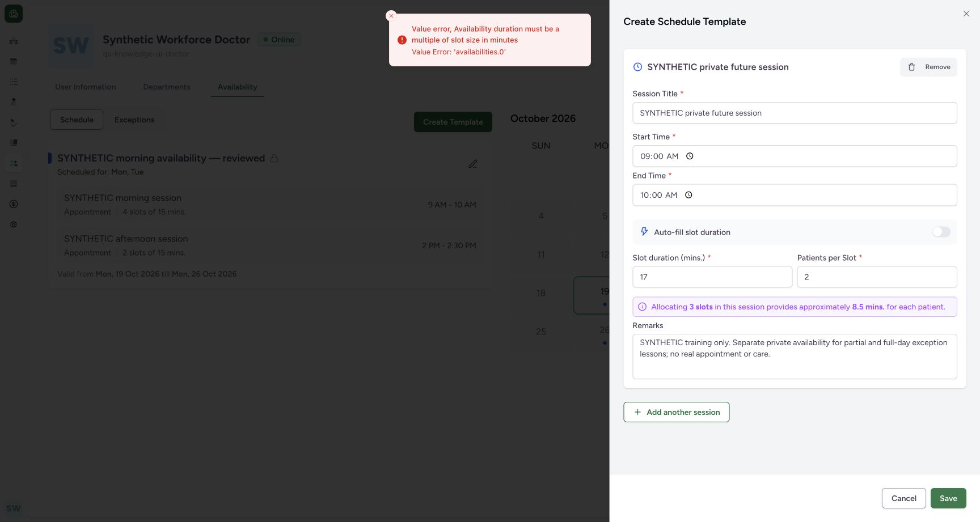Click the lightning bolt Auto-fill icon
Image resolution: width=980 pixels, height=522 pixels.
(x=644, y=232)
